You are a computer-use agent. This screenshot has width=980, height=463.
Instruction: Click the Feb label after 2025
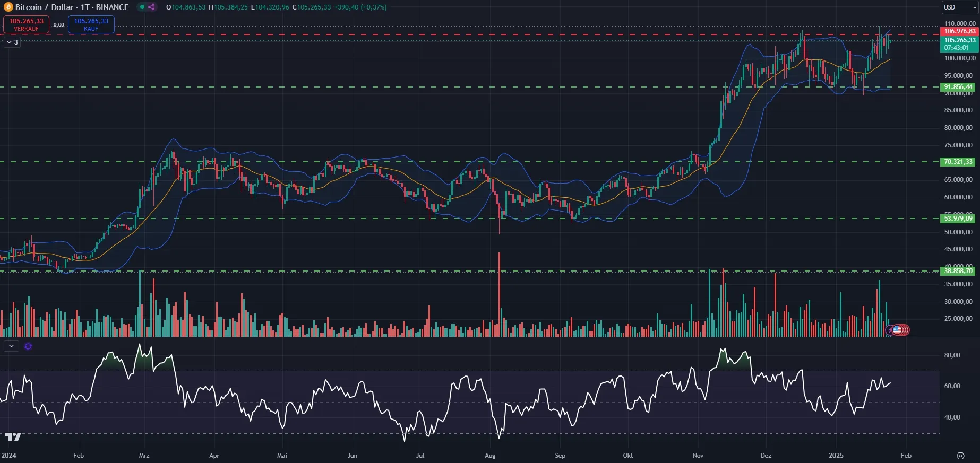click(x=906, y=455)
